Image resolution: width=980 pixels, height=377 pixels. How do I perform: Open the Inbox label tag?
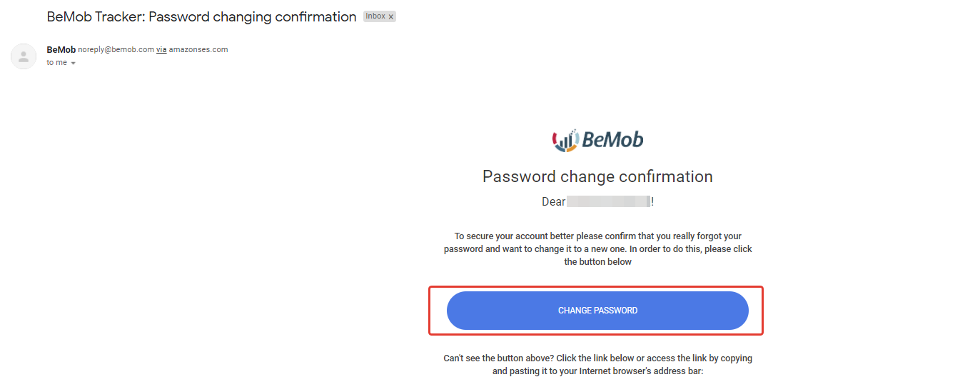click(375, 16)
